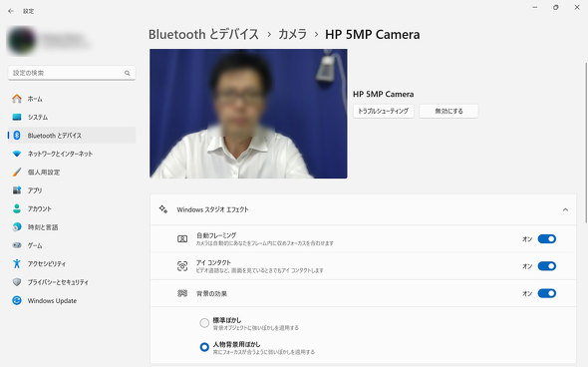The width and height of the screenshot is (588, 367).
Task: Open アクセシビリティ settings page
Action: 72,264
